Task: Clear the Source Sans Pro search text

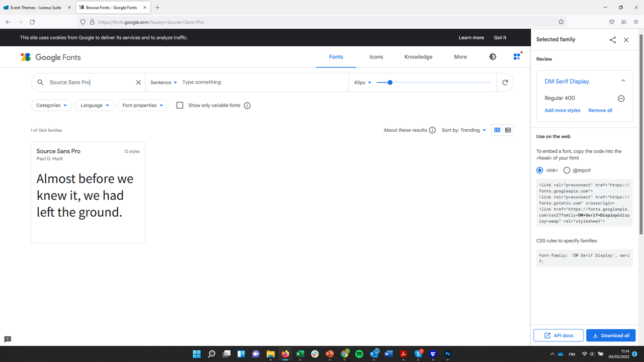Action: [x=138, y=82]
